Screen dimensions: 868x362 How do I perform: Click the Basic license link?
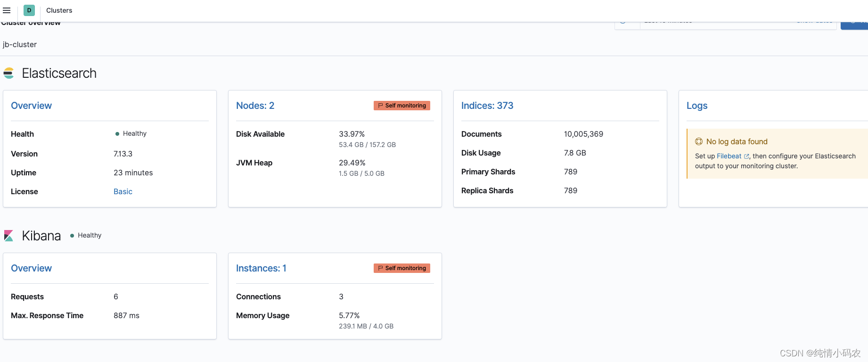point(123,191)
